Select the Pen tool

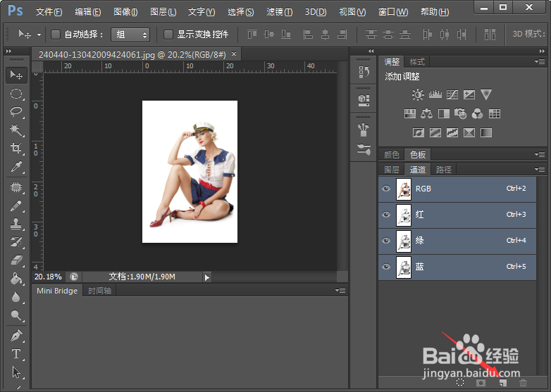16,336
